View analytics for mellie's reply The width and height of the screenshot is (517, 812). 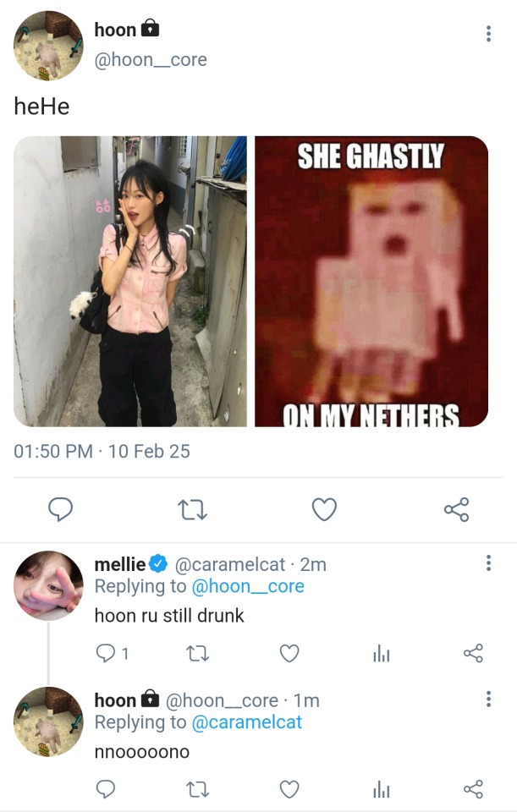382,653
